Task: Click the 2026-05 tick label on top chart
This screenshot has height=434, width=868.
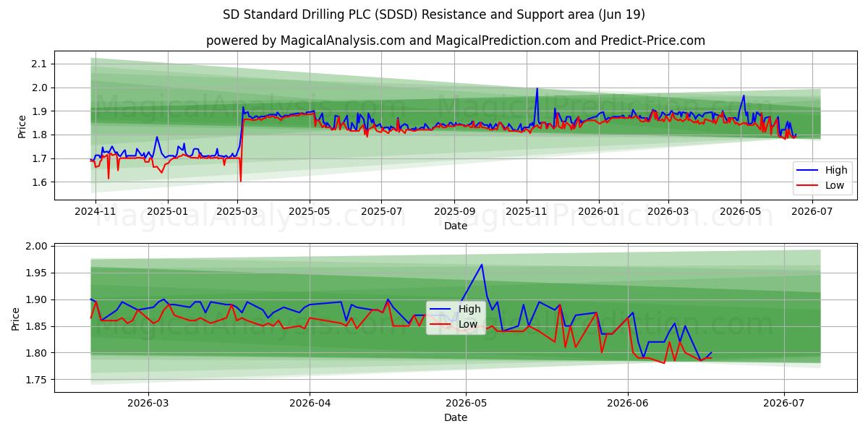Action: [x=741, y=212]
